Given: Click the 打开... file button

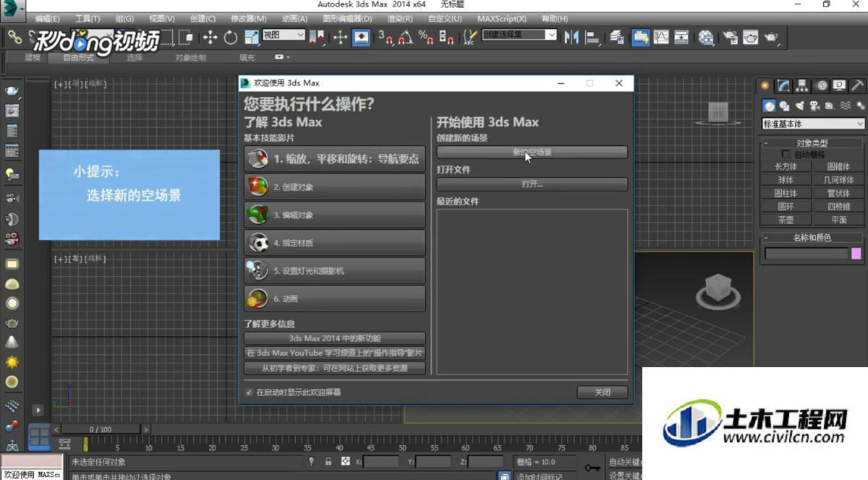Looking at the screenshot, I should pyautogui.click(x=532, y=184).
